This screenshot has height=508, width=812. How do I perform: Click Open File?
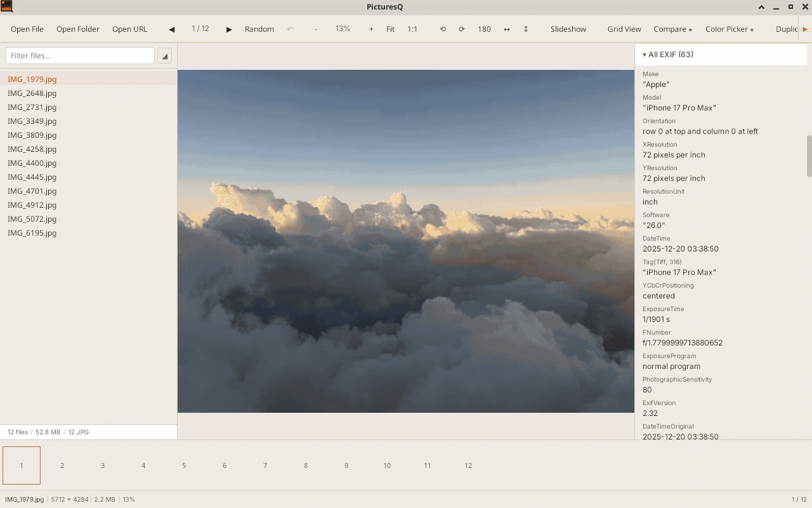(x=27, y=29)
